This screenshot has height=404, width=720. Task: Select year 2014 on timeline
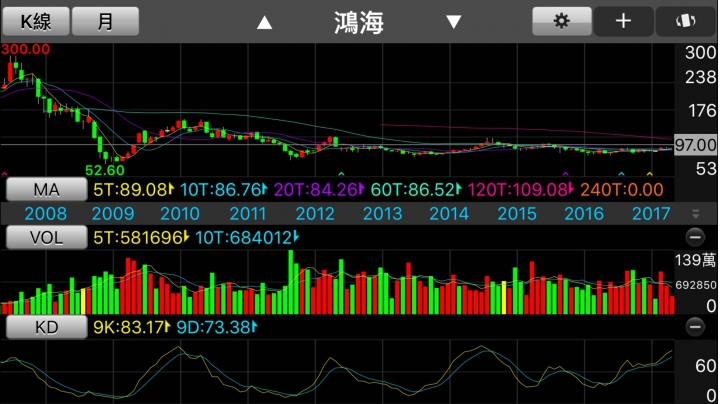tap(449, 214)
